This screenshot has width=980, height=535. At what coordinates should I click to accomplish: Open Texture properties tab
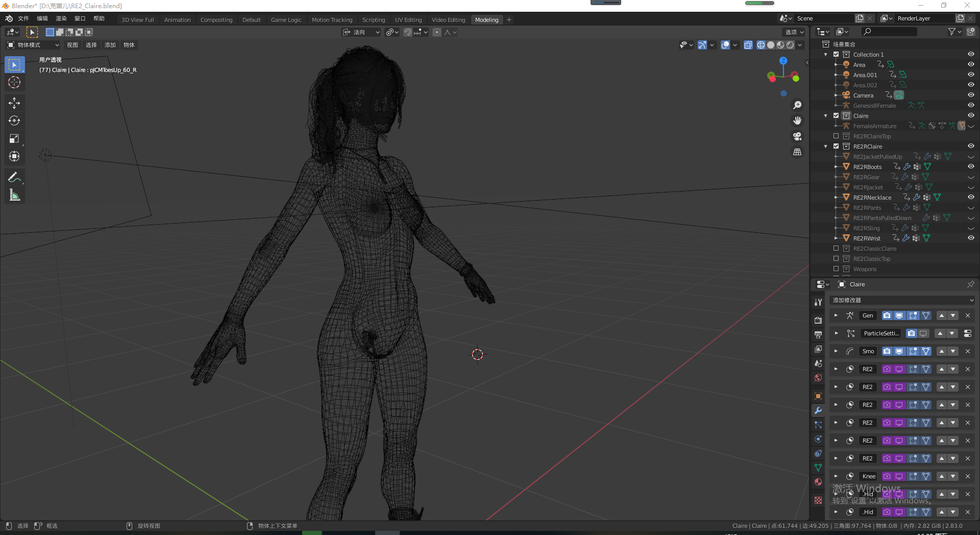pyautogui.click(x=818, y=500)
